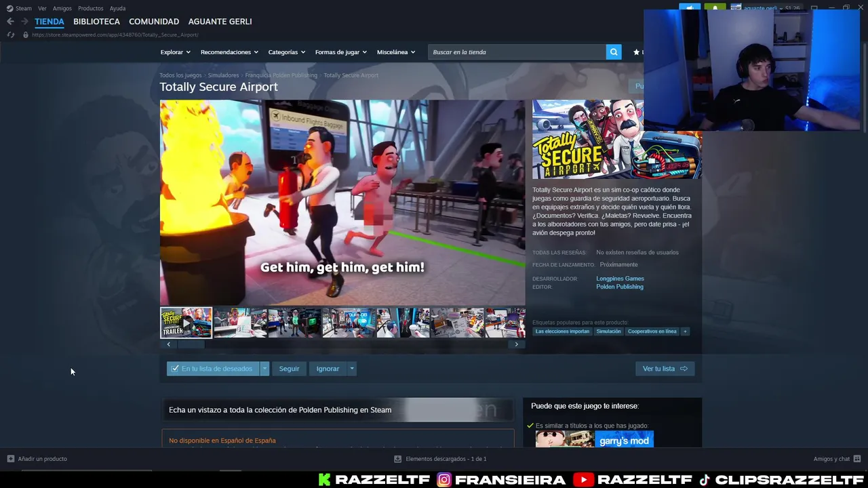868x488 pixels.
Task: Click the green notifications bell icon
Action: [x=715, y=8]
